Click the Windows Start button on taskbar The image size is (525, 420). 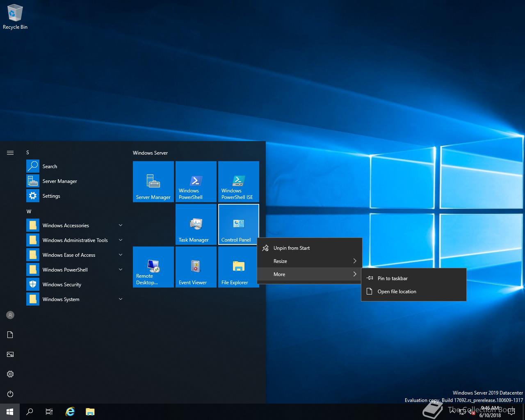click(10, 412)
